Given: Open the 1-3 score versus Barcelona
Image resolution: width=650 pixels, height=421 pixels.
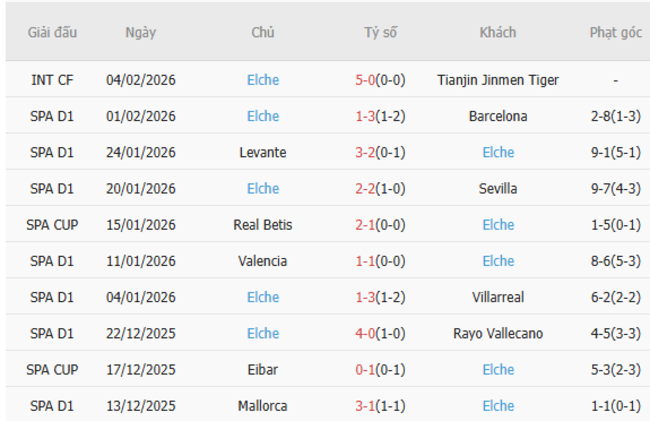Looking at the screenshot, I should (x=367, y=116).
